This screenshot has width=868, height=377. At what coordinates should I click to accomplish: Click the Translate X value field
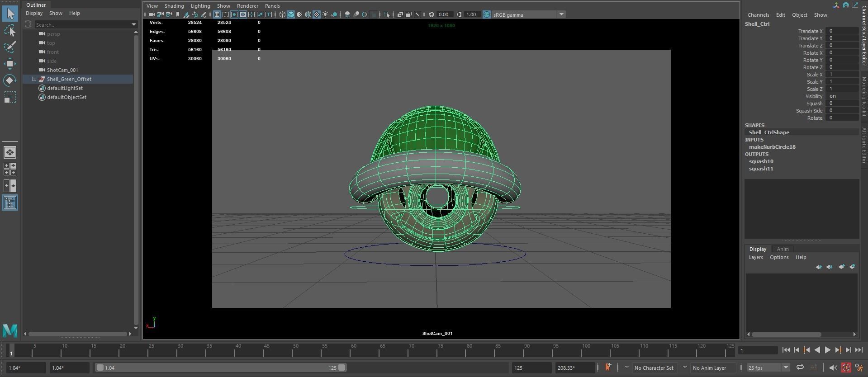tap(842, 31)
